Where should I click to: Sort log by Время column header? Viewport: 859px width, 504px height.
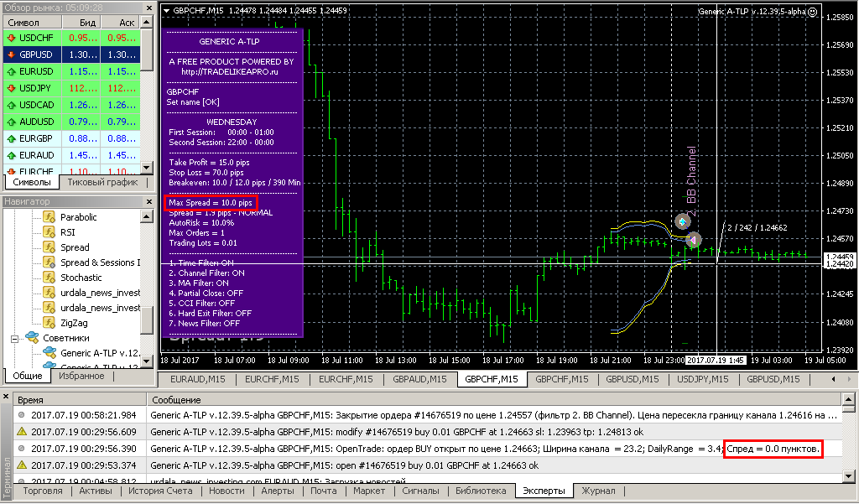point(80,400)
